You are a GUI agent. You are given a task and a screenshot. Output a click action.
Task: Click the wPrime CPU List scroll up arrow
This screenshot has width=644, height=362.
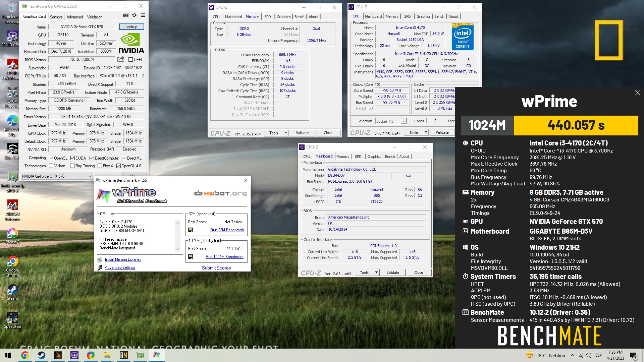click(177, 222)
